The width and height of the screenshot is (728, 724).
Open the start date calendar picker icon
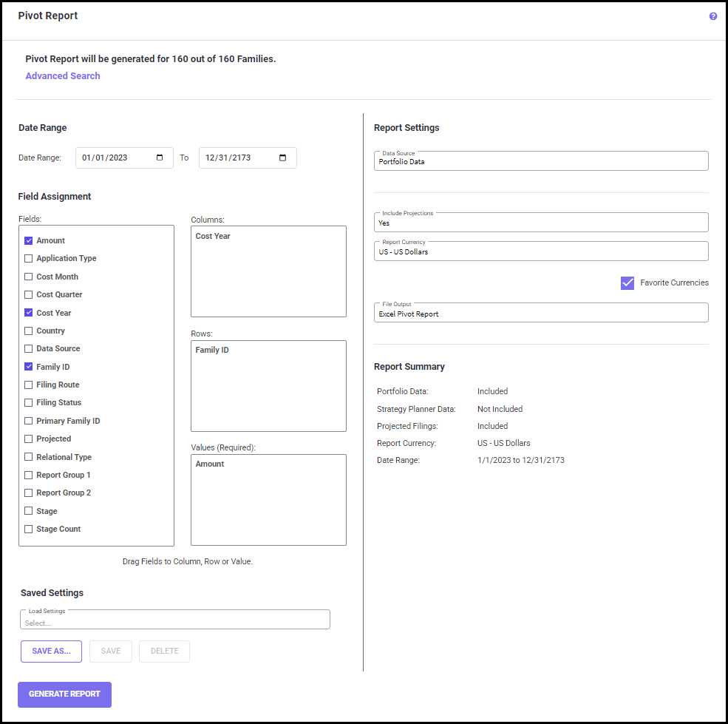tap(160, 158)
